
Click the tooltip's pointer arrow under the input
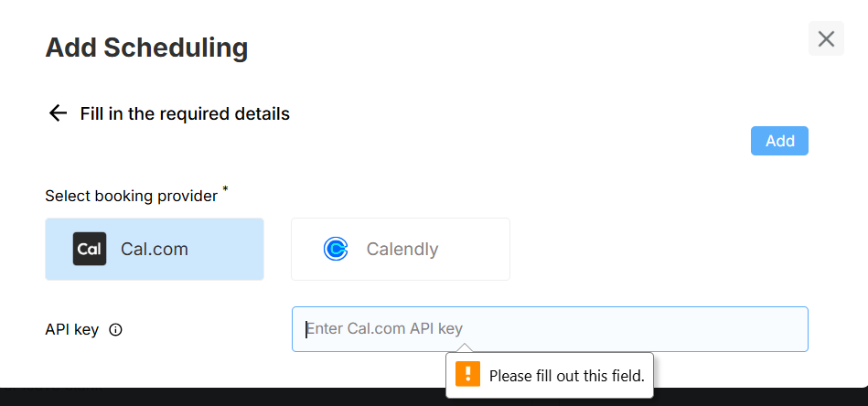point(464,348)
